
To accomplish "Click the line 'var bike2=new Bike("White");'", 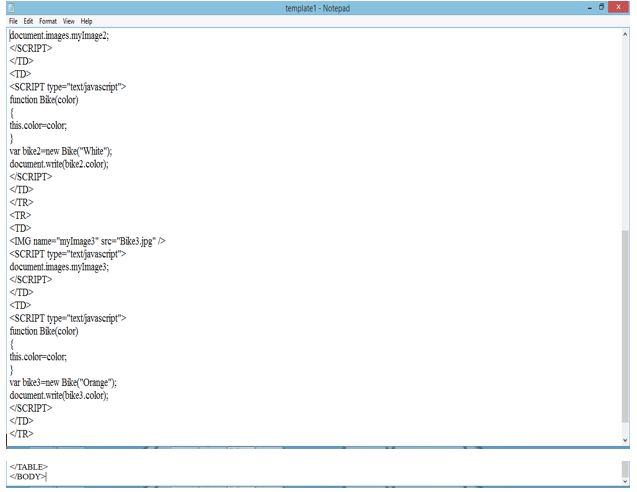I will point(61,152).
